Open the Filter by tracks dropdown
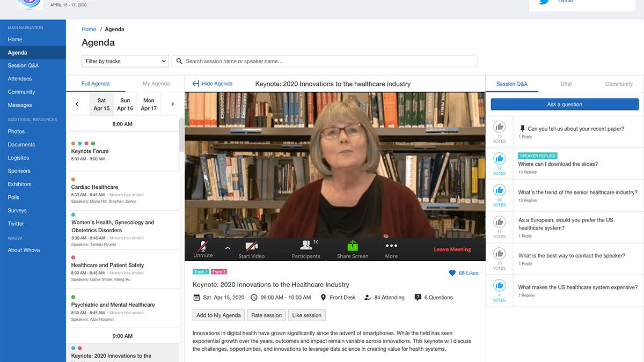Image resolution: width=644 pixels, height=362 pixels. [x=126, y=61]
